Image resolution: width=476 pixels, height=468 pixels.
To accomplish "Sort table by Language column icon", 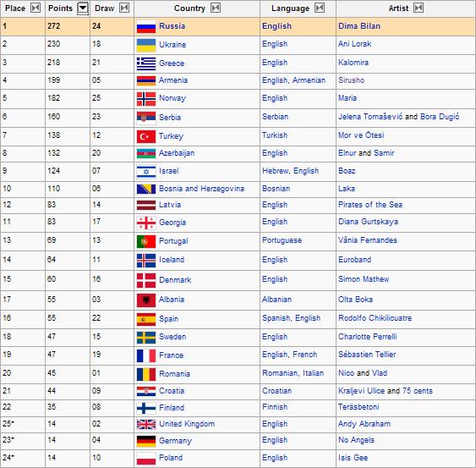I will (x=320, y=8).
